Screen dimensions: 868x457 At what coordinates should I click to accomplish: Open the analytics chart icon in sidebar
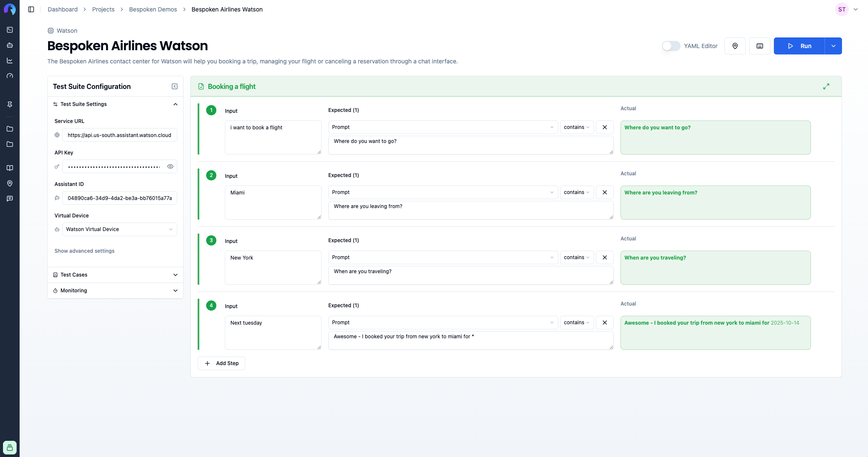(9, 60)
